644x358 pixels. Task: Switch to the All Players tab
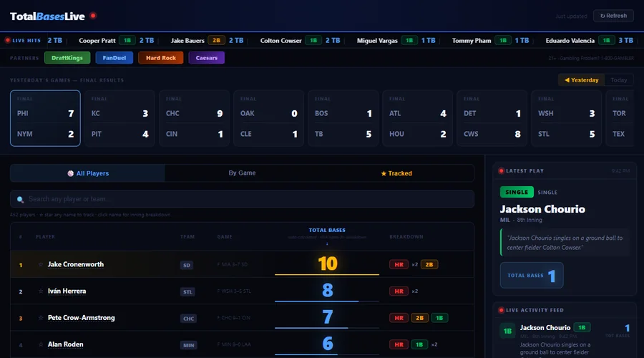88,173
